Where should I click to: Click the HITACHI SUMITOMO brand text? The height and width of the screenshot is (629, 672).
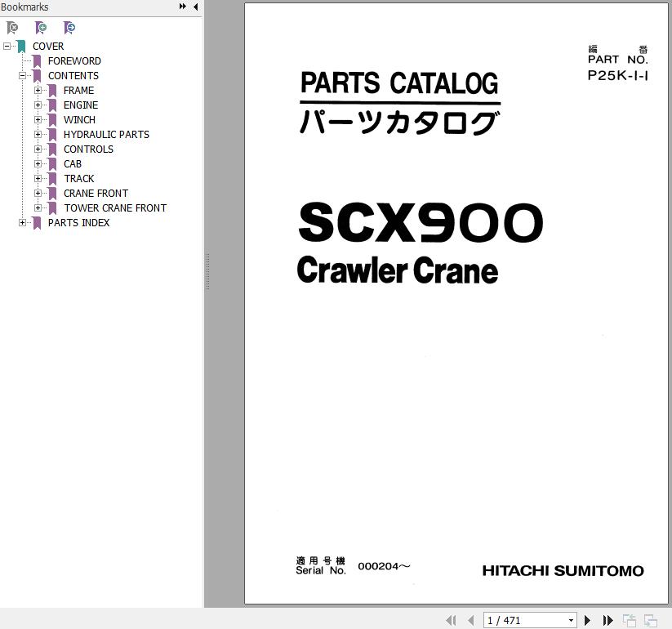563,571
